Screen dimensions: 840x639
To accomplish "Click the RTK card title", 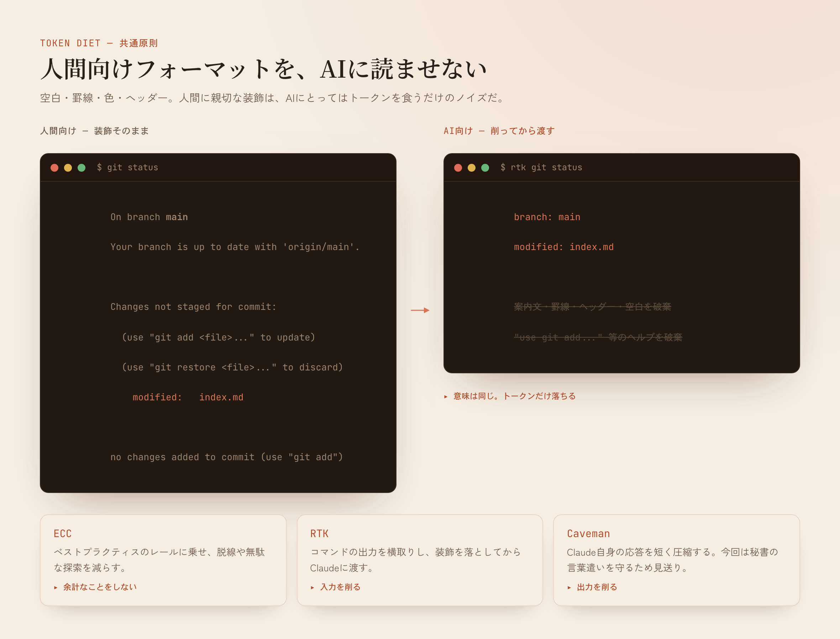I will pyautogui.click(x=319, y=534).
